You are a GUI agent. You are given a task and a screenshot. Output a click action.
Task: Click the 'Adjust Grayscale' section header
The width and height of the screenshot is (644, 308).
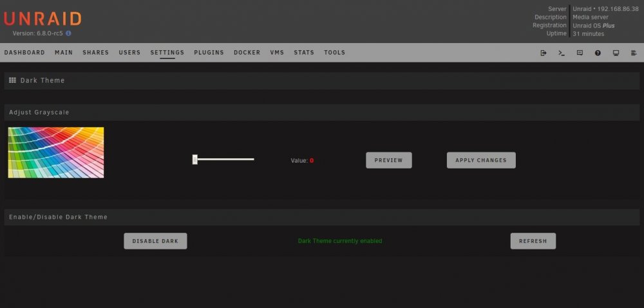[x=322, y=113]
